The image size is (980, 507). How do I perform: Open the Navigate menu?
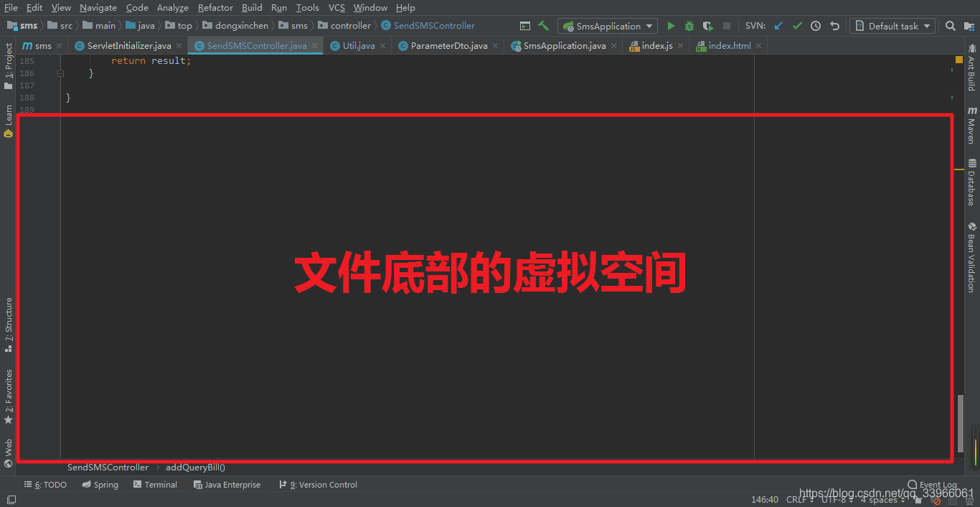point(98,7)
